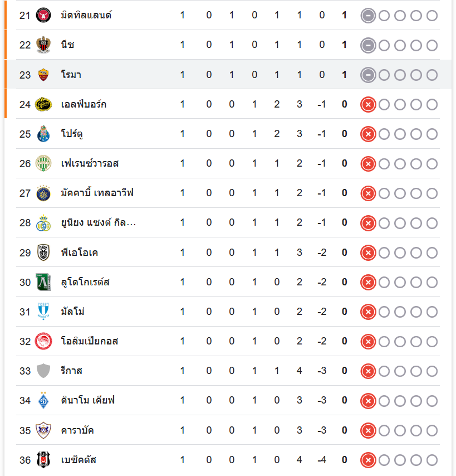Click the red loss indicator in Malmö's row
456x476 pixels.
tap(367, 312)
